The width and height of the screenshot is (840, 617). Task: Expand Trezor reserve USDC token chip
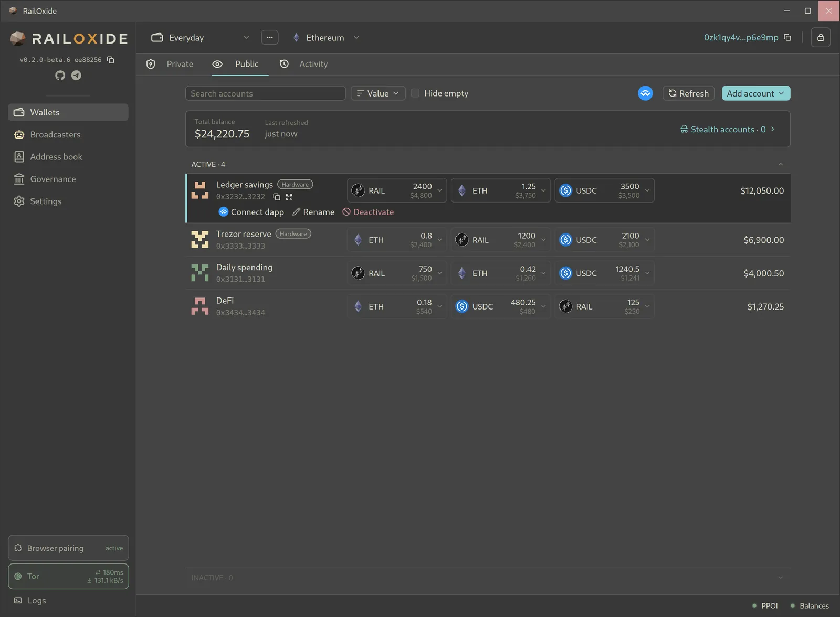click(604, 240)
